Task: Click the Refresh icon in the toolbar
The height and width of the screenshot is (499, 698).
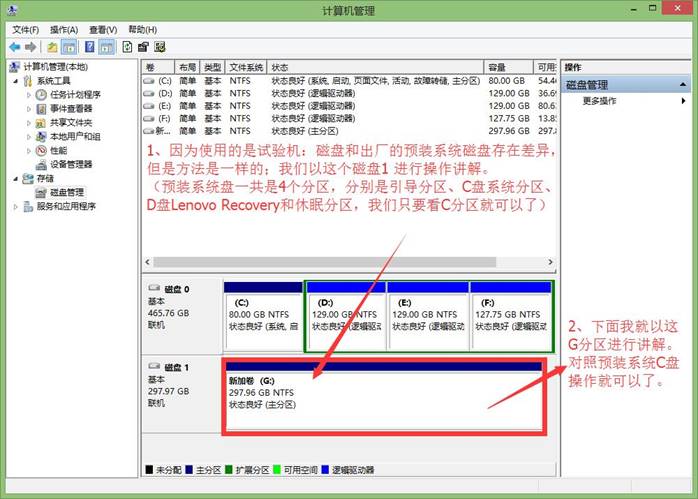Action: pos(127,46)
